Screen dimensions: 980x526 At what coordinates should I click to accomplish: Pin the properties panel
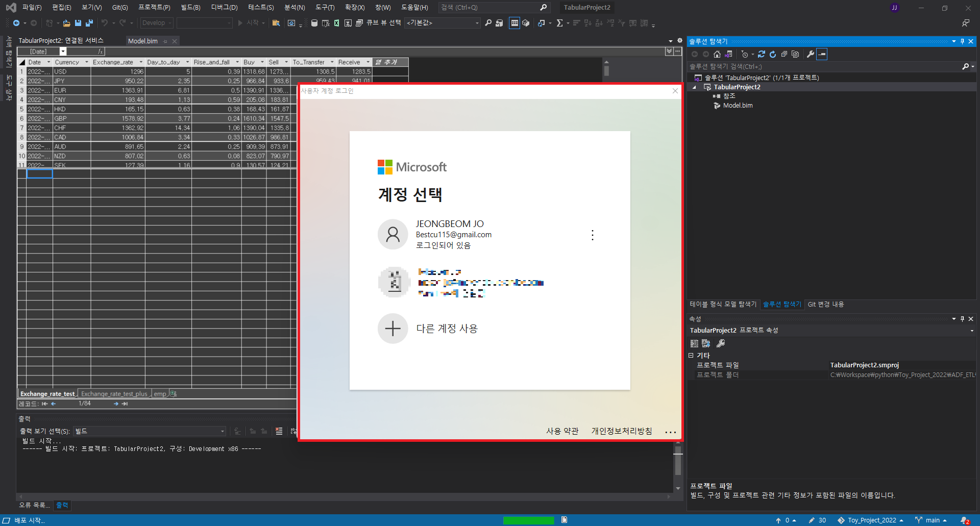(x=962, y=319)
